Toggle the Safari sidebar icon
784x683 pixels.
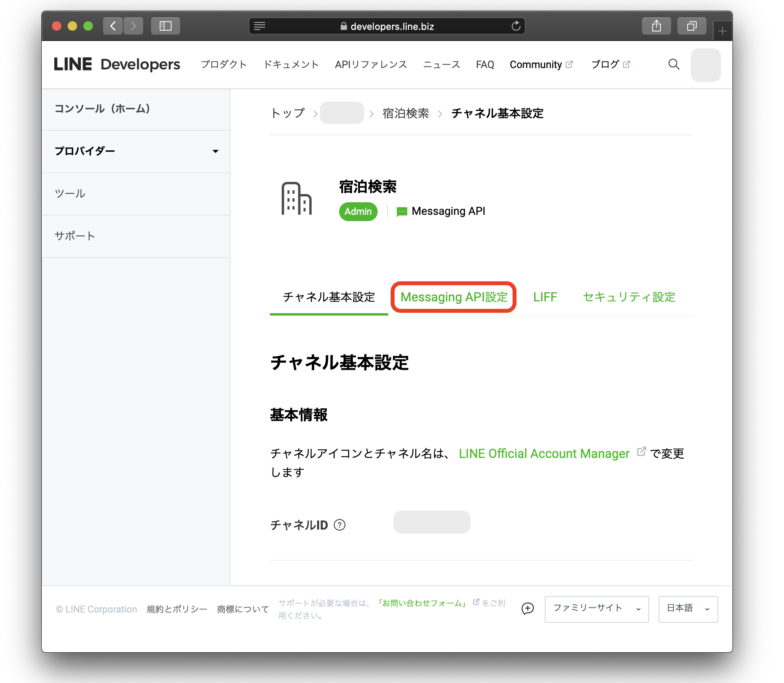click(165, 26)
